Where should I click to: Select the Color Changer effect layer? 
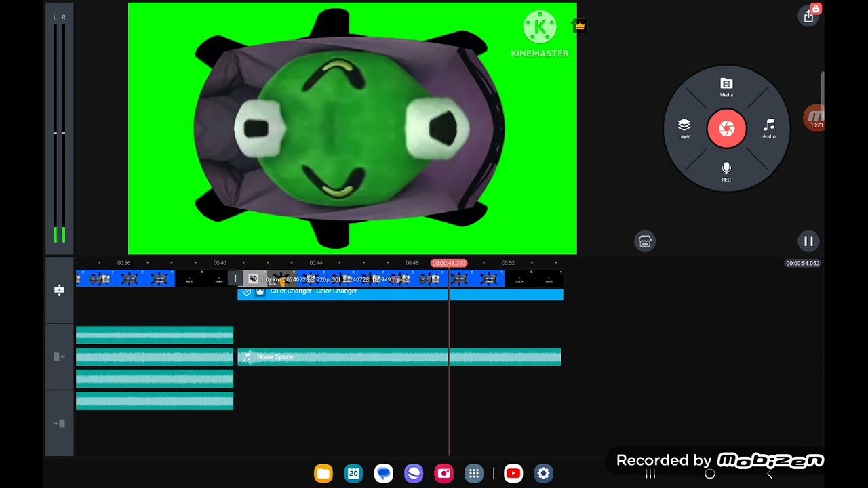pos(400,293)
